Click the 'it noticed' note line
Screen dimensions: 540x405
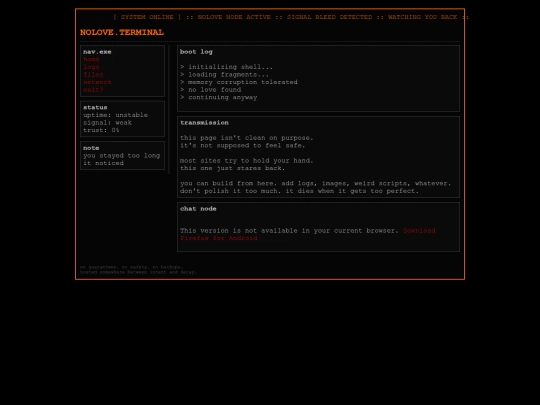(103, 163)
